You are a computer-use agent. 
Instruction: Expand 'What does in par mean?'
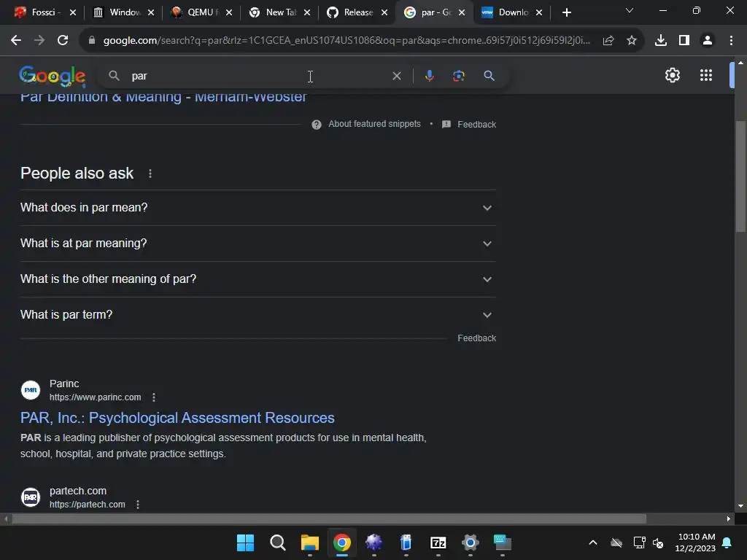(x=258, y=208)
